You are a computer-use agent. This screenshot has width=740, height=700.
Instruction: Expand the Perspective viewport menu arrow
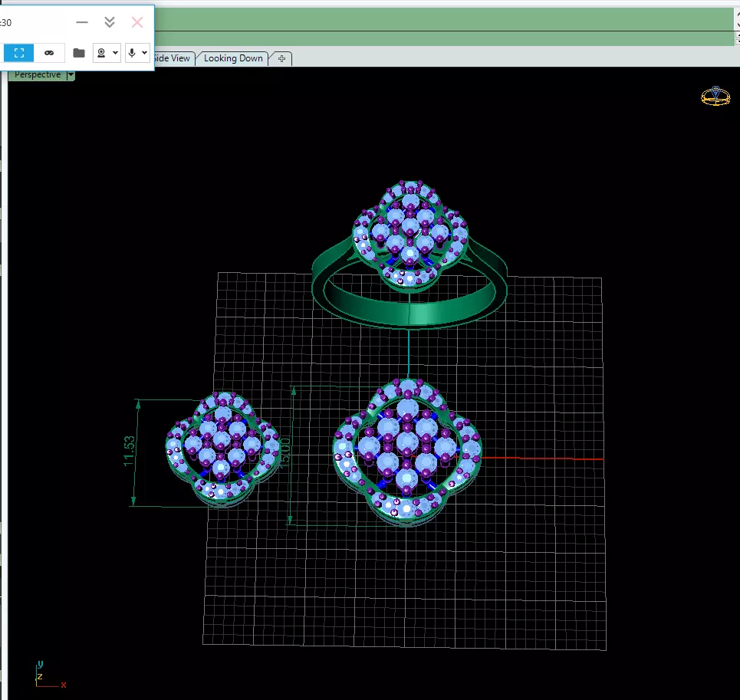point(71,74)
